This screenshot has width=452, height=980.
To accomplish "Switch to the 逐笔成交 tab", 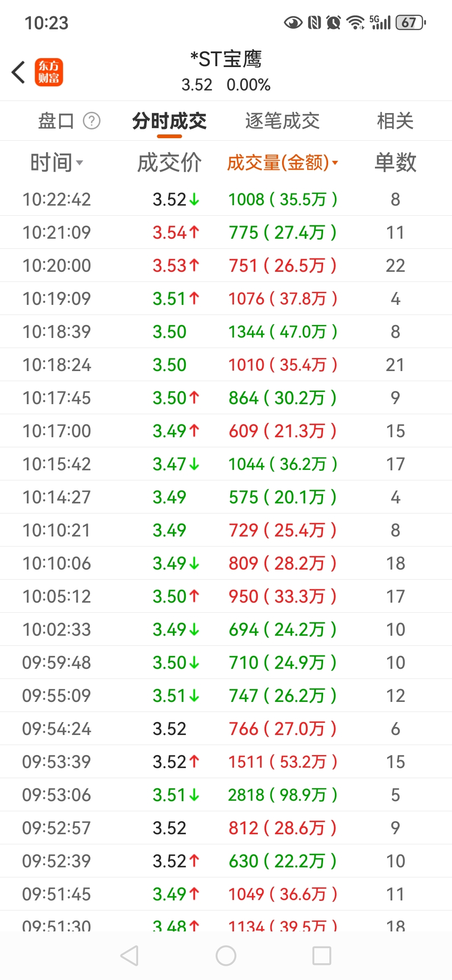I will (x=282, y=121).
